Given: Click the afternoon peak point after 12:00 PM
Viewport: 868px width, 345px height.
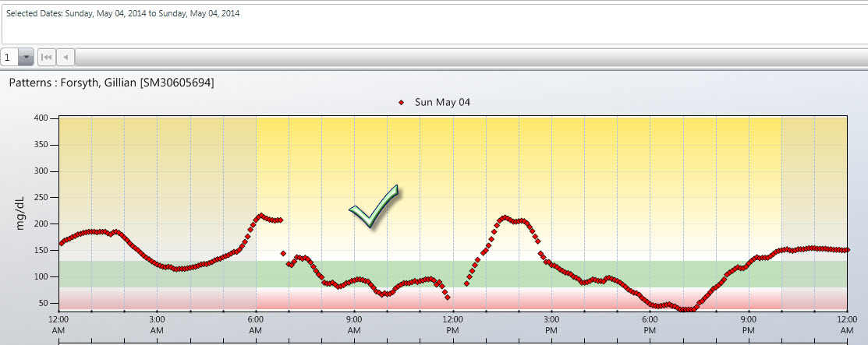Looking at the screenshot, I should tap(505, 217).
